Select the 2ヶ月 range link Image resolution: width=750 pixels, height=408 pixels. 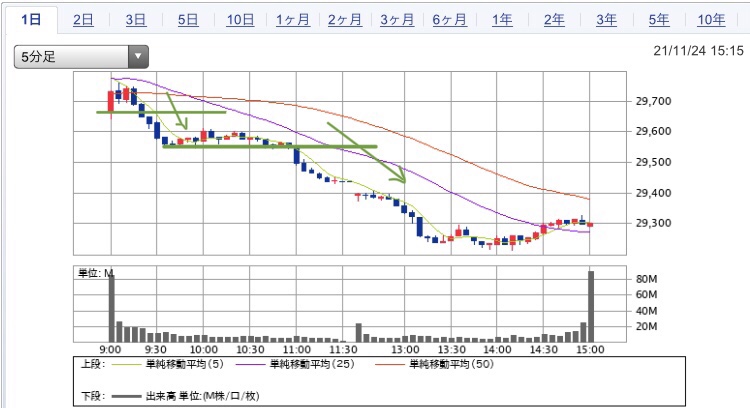(x=345, y=20)
